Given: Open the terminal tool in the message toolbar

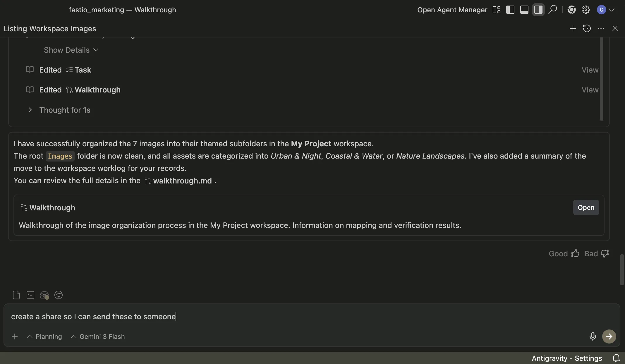Looking at the screenshot, I should pyautogui.click(x=30, y=295).
